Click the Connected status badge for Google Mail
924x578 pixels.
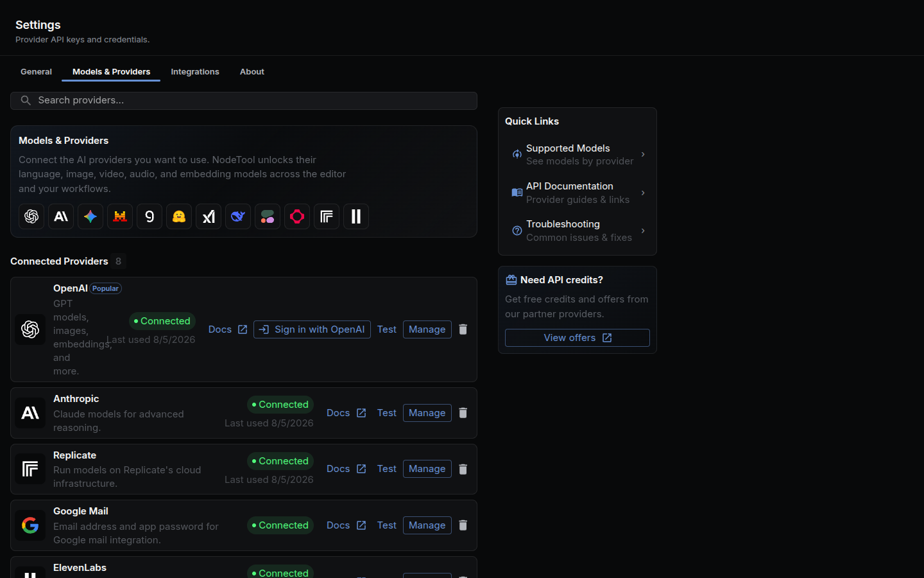pyautogui.click(x=280, y=525)
